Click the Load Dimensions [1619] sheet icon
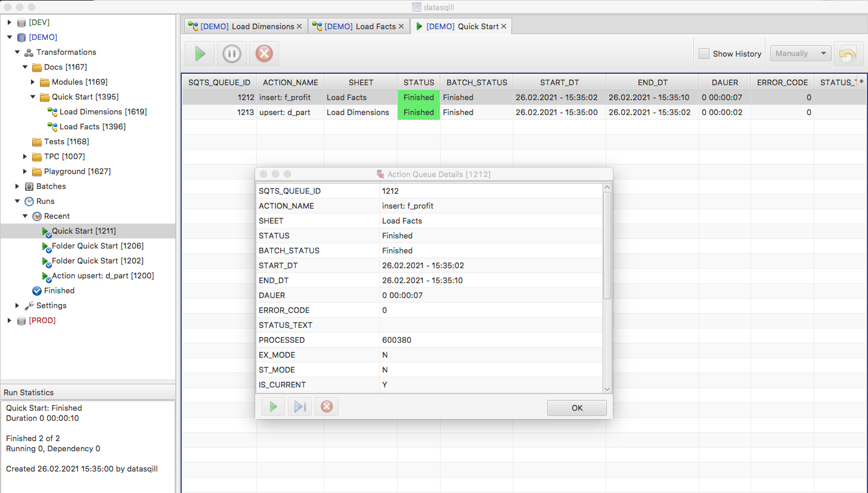This screenshot has width=868, height=493. point(52,111)
